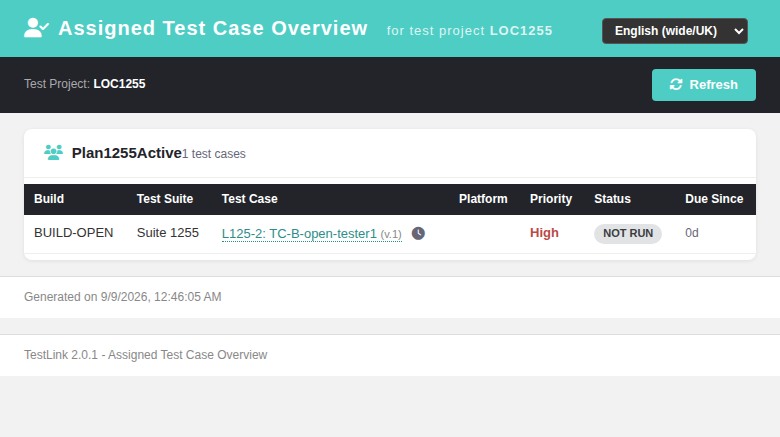Image resolution: width=780 pixels, height=437 pixels.
Task: Click the Test Project: LOC1255 label
Action: (85, 84)
